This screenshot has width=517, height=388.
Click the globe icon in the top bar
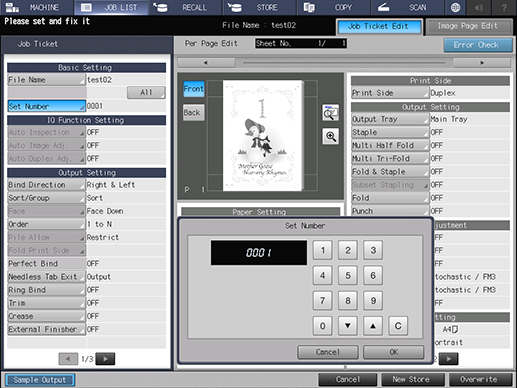tap(455, 7)
